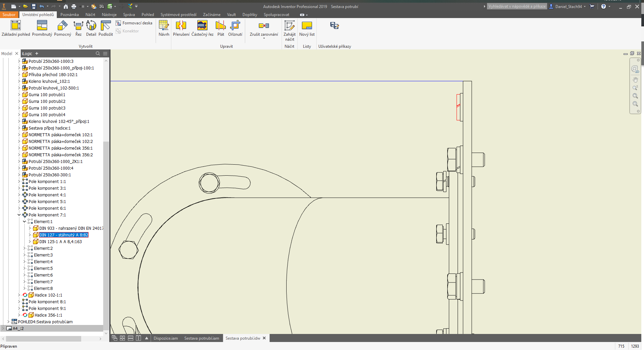Viewport: 644px width, 350px height.
Task: Open the Poznámka ribbon tab
Action: [x=69, y=15]
